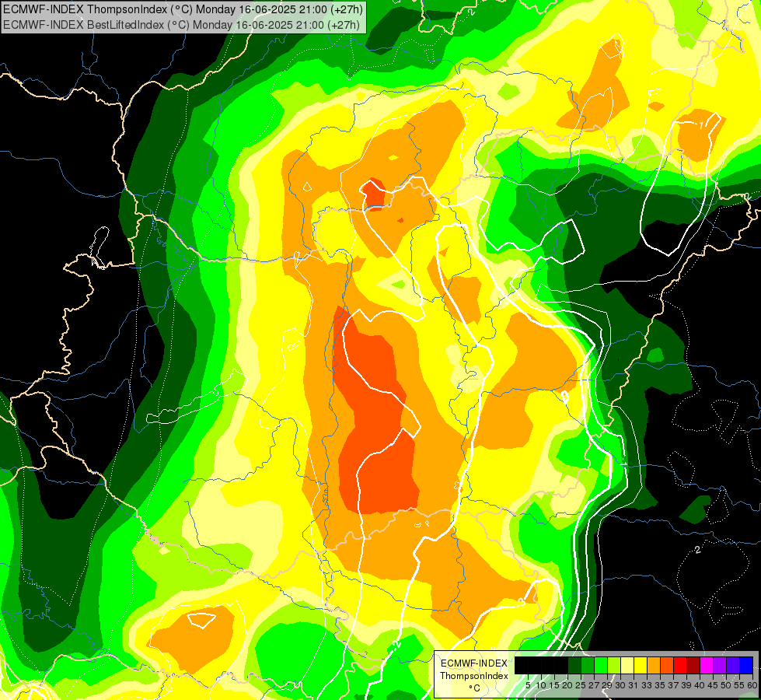The image size is (761, 700).
Task: Select the medium green 25–27 legend swatch
Action: (588, 665)
